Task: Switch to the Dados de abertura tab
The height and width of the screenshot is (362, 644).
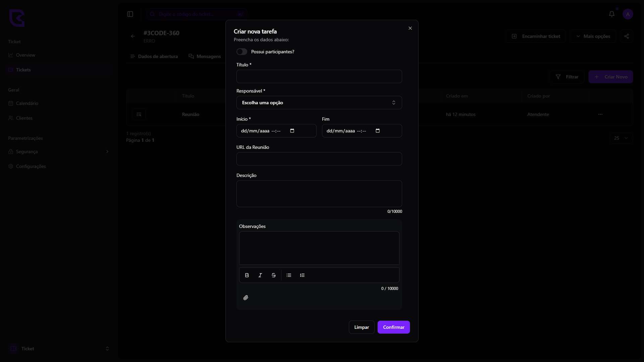Action: point(154,56)
